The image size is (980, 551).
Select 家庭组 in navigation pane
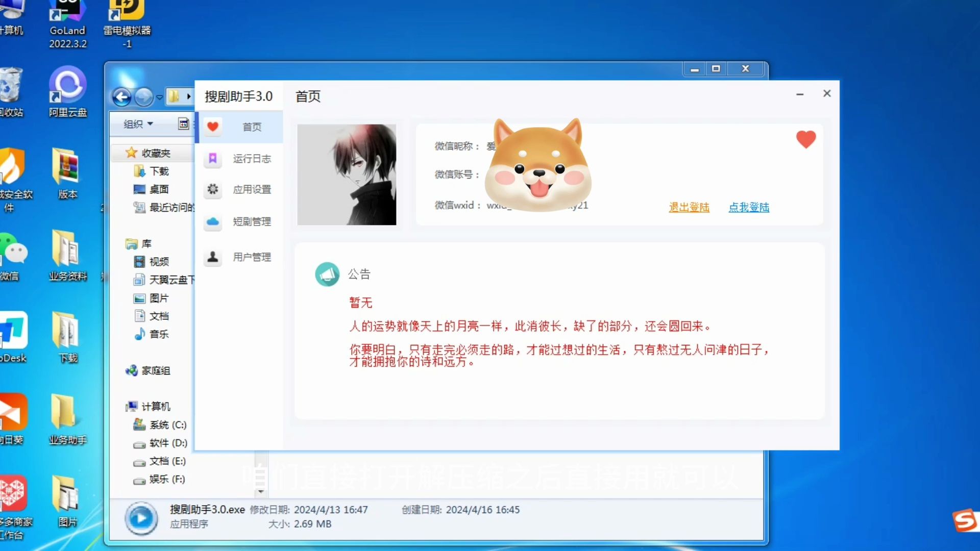(148, 370)
